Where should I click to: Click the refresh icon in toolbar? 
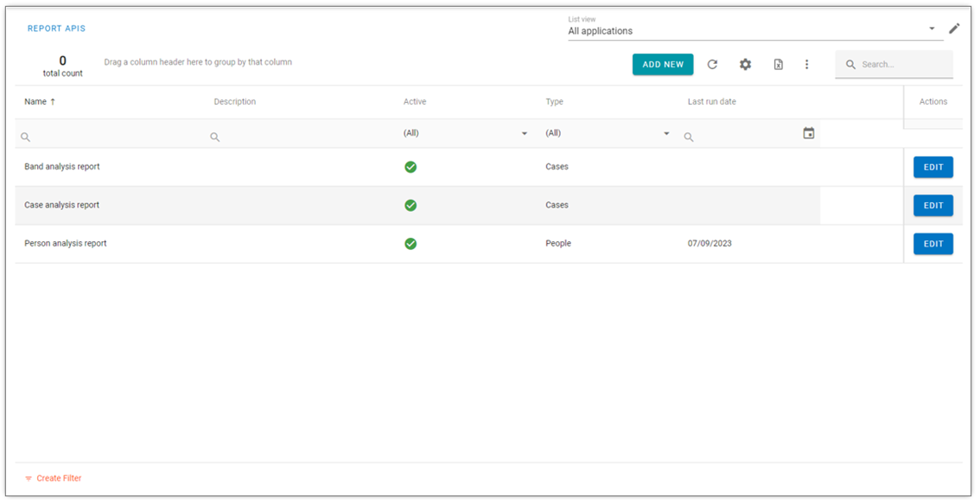point(712,65)
